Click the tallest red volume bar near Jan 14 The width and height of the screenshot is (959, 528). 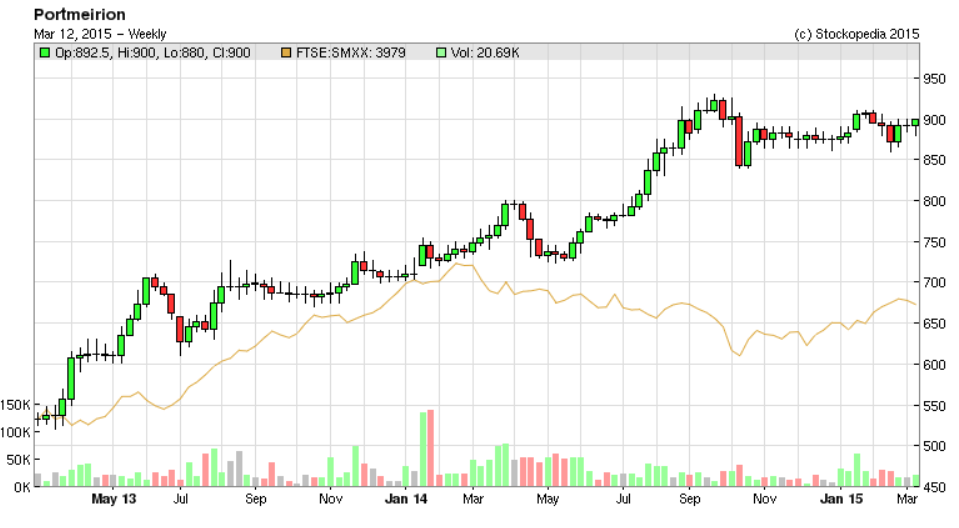tap(431, 448)
